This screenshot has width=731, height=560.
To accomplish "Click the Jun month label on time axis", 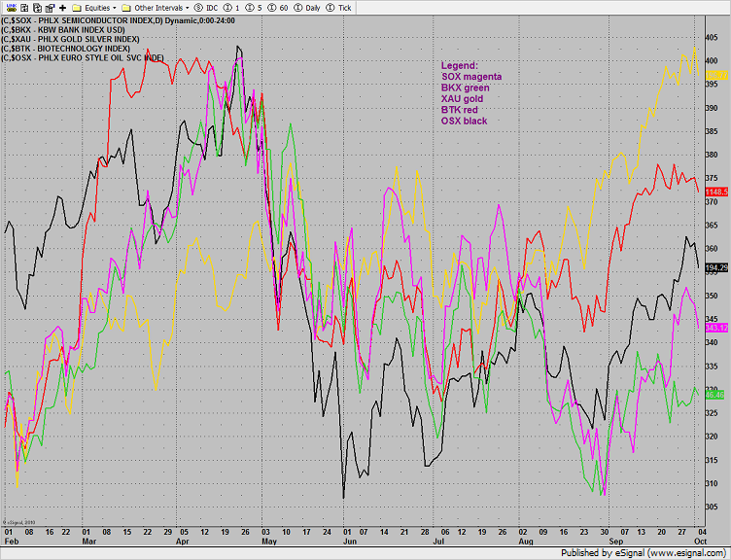I will [350, 542].
